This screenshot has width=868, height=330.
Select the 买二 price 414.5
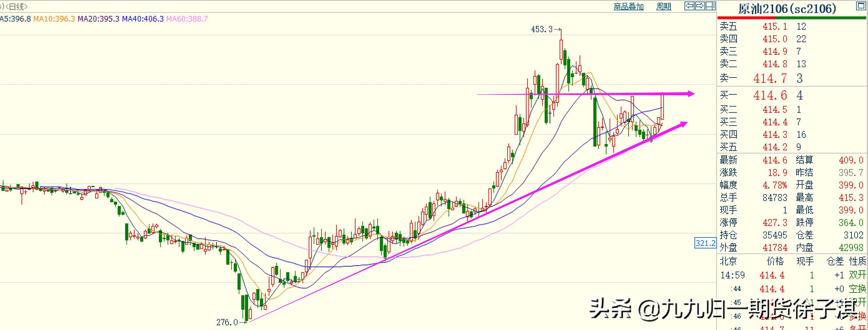tap(775, 110)
